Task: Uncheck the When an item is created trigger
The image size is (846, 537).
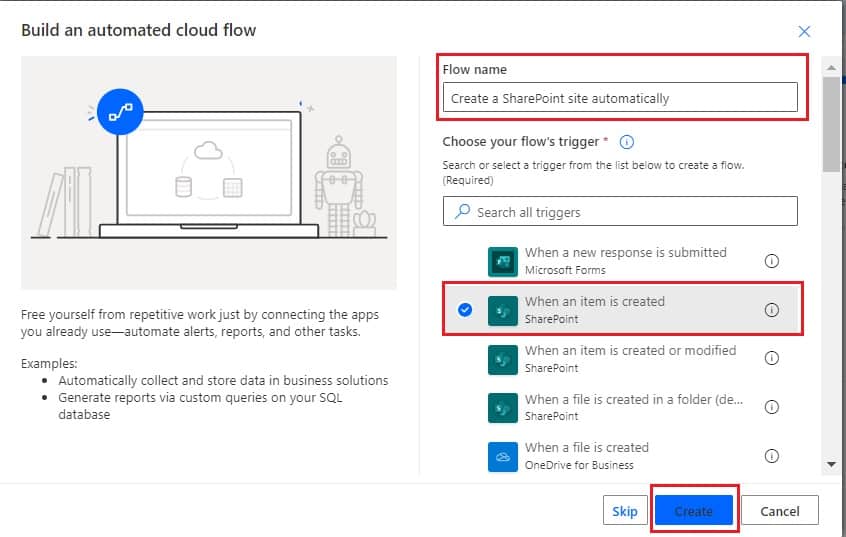Action: click(465, 310)
